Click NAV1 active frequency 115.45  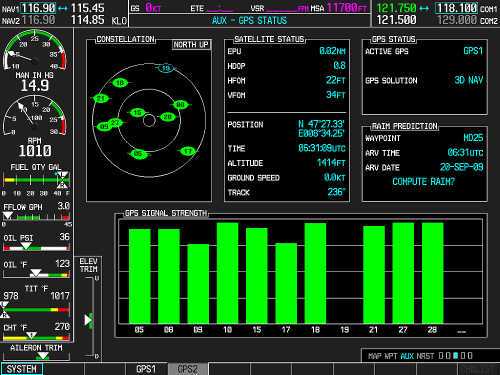click(x=88, y=8)
